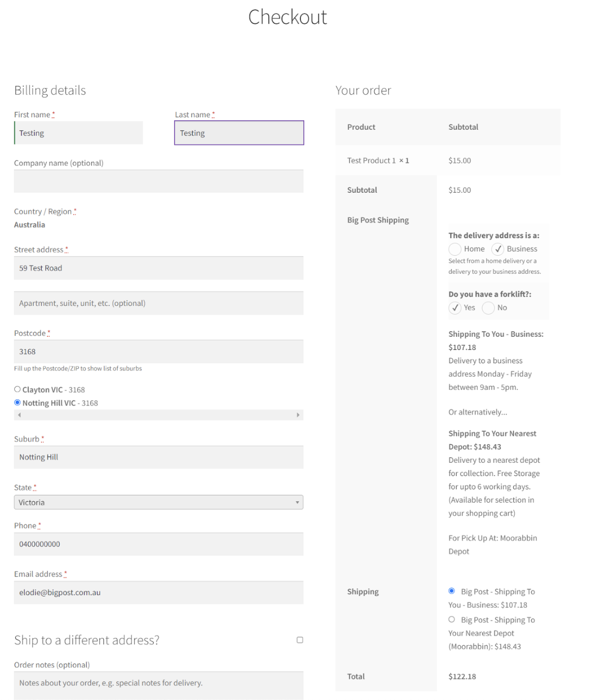Viewport: 593px width, 700px height.
Task: Click For Pick Up At: Moorabbin Depot text
Action: [493, 545]
